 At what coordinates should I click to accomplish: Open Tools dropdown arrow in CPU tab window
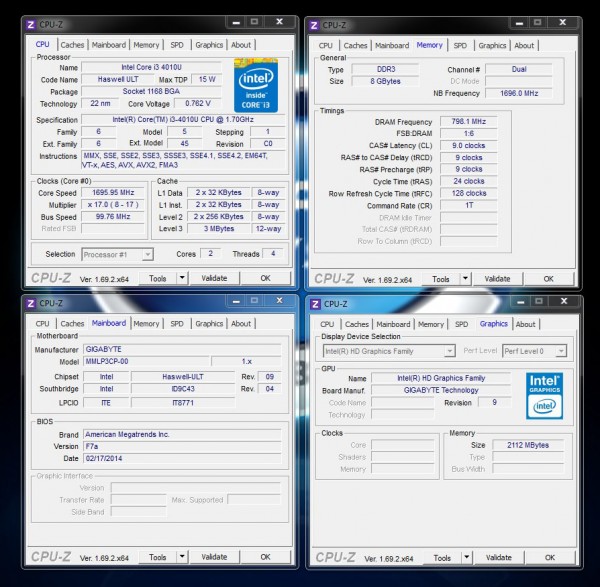click(183, 278)
